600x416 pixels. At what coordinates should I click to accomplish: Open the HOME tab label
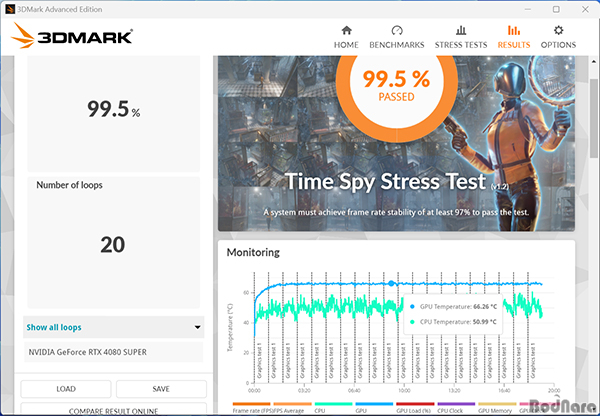click(346, 45)
